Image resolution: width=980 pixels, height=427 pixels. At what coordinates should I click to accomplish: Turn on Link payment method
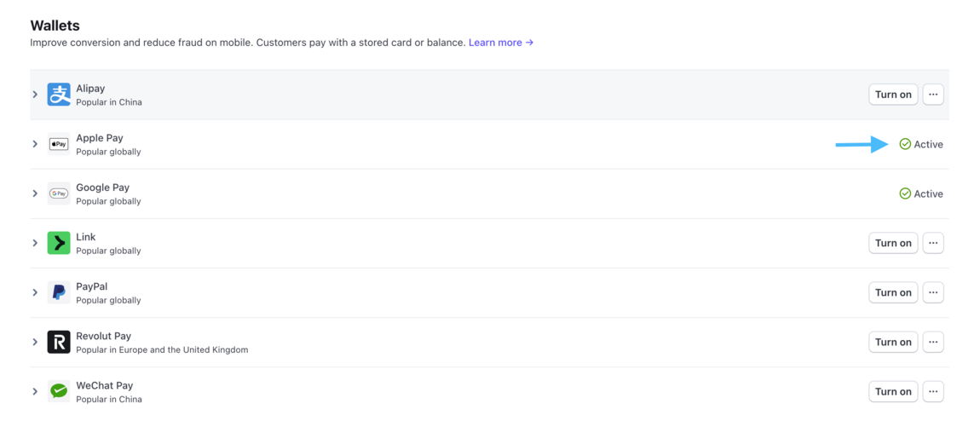[x=893, y=243]
